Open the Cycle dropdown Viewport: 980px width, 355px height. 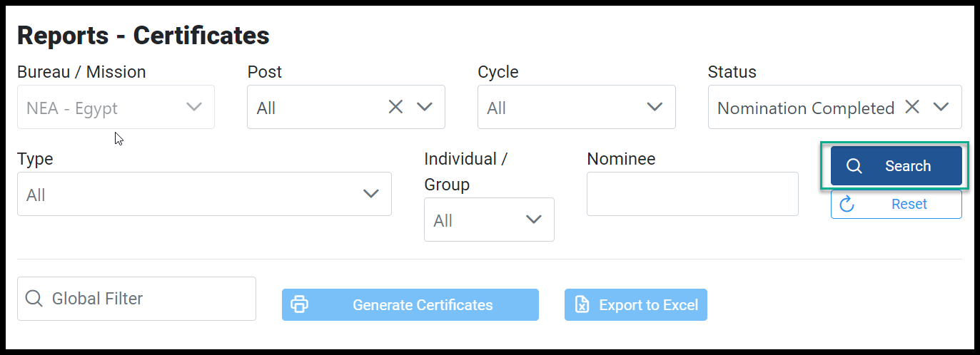(x=577, y=107)
